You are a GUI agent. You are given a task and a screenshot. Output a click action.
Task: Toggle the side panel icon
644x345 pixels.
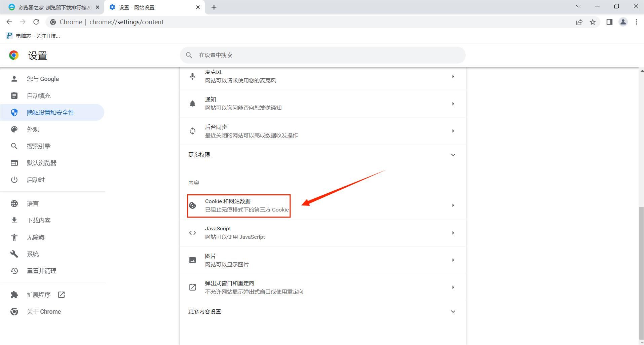pos(609,22)
